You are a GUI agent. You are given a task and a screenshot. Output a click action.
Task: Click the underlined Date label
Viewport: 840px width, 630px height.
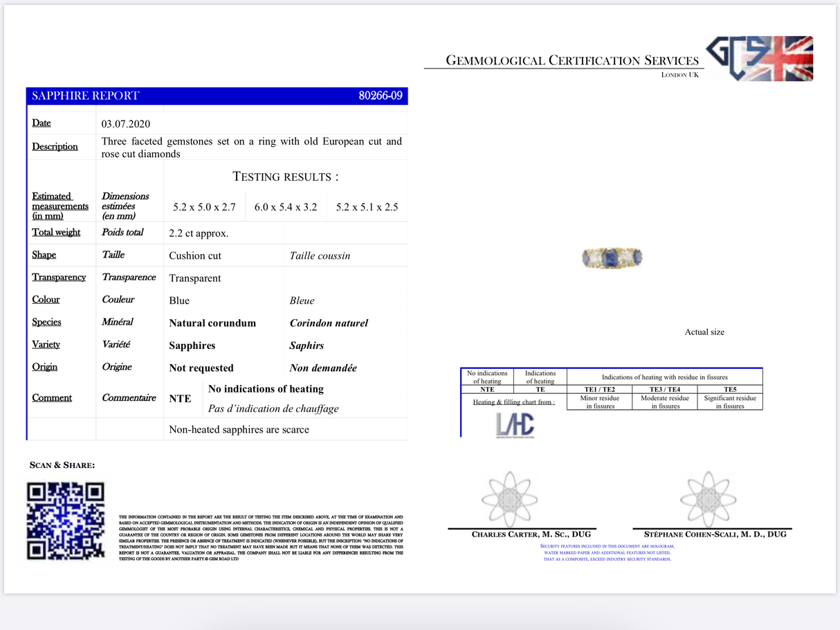(42, 123)
